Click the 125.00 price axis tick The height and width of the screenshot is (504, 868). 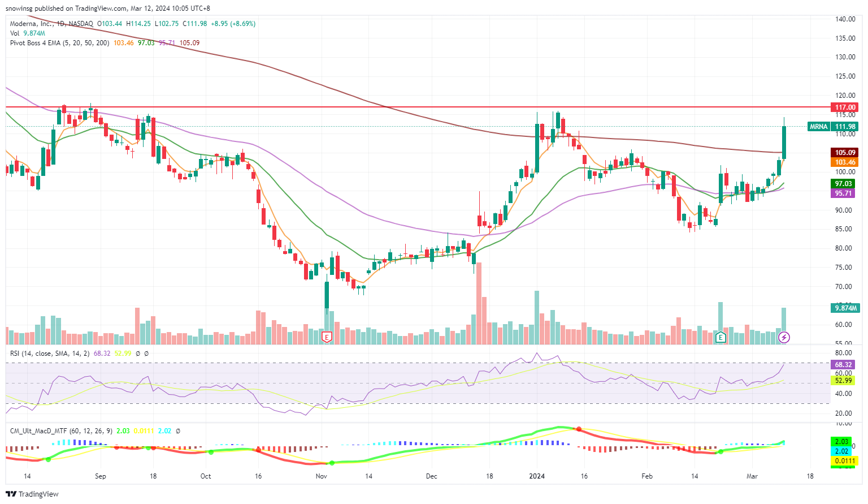(845, 76)
